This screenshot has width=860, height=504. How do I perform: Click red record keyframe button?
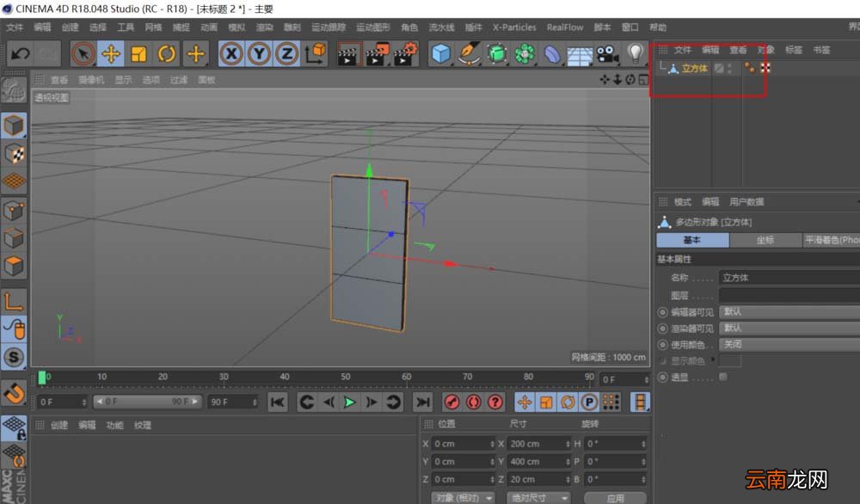(x=452, y=402)
